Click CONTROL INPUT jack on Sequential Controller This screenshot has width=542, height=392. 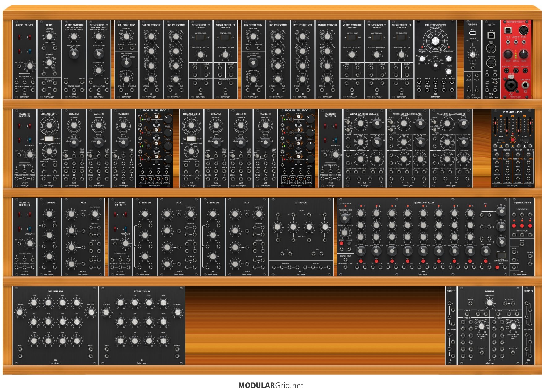coord(345,260)
